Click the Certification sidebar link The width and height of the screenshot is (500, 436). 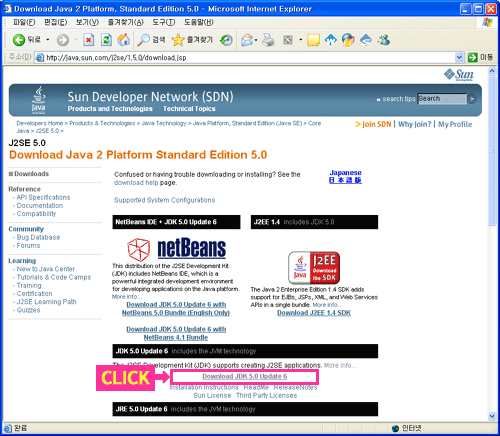pos(34,294)
